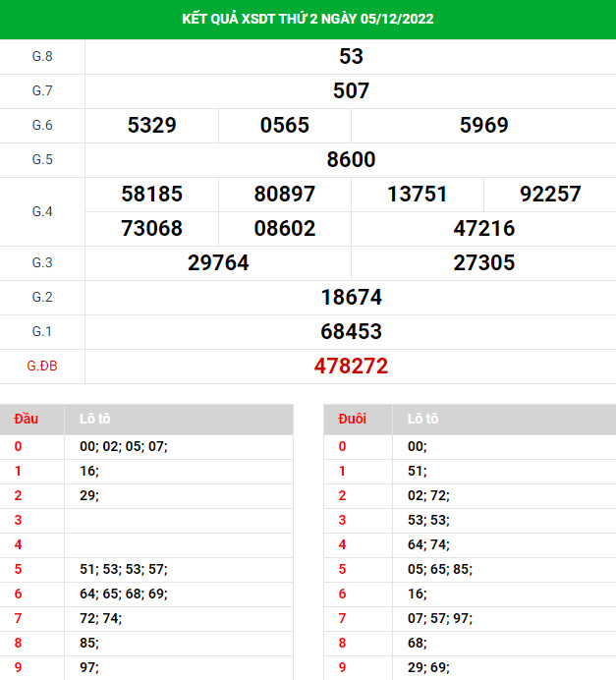Click the G.4 number 47216

click(483, 229)
